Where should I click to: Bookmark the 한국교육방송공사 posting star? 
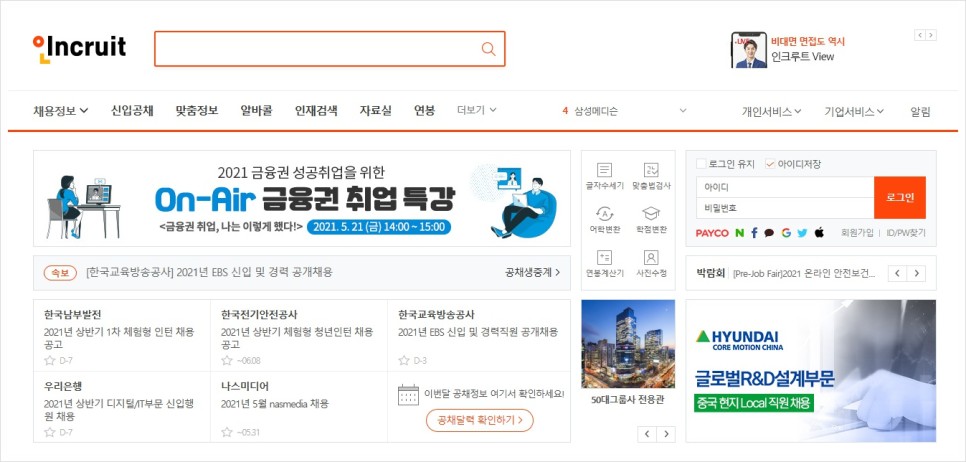404,360
